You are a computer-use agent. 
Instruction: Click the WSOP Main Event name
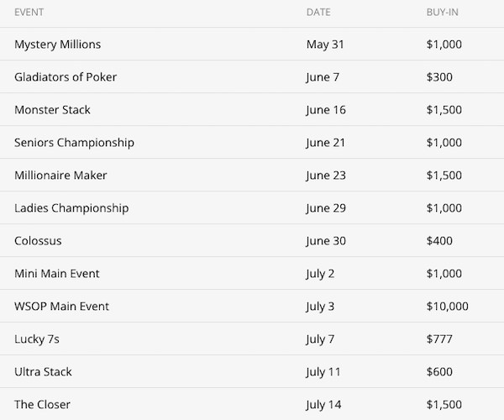[62, 307]
